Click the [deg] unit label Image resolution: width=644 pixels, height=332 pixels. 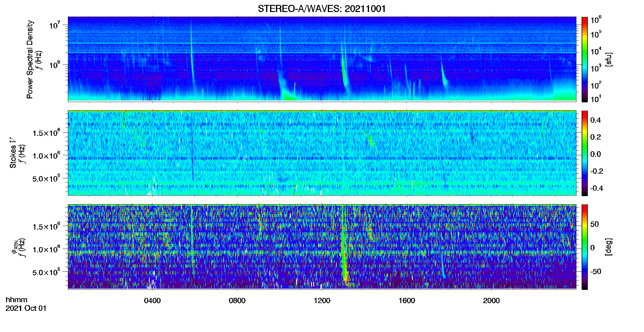coord(609,247)
